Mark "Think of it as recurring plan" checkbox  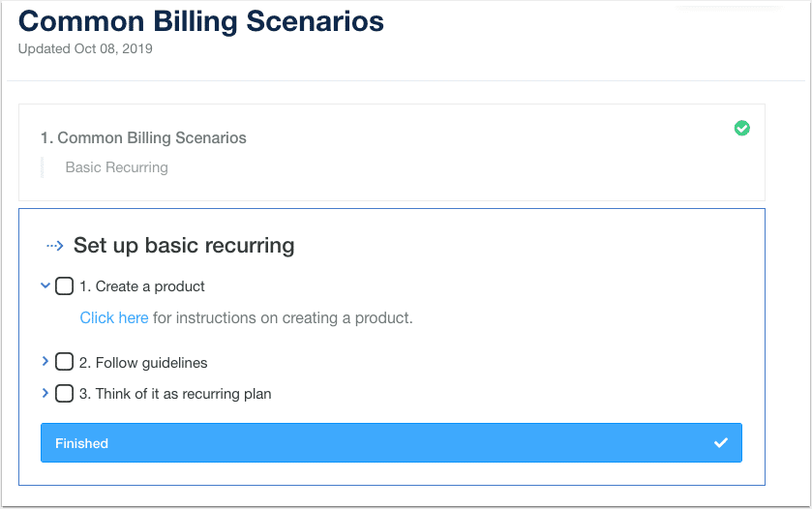coord(64,394)
